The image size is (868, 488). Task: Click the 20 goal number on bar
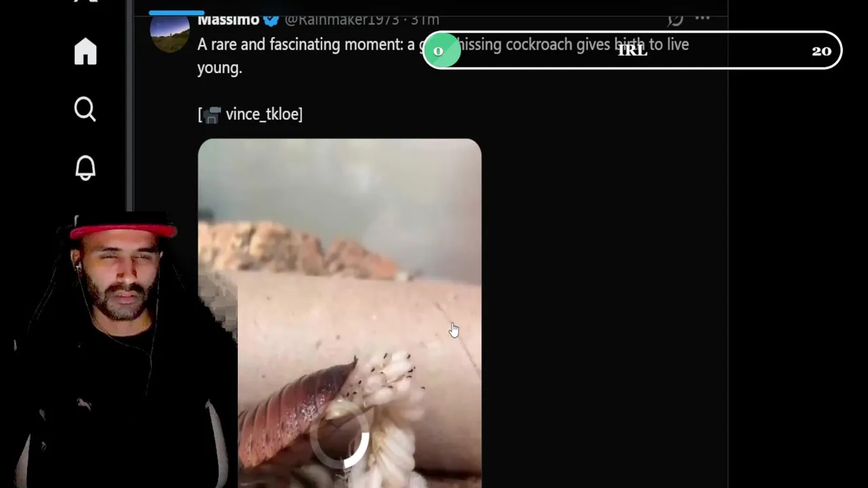(x=821, y=51)
